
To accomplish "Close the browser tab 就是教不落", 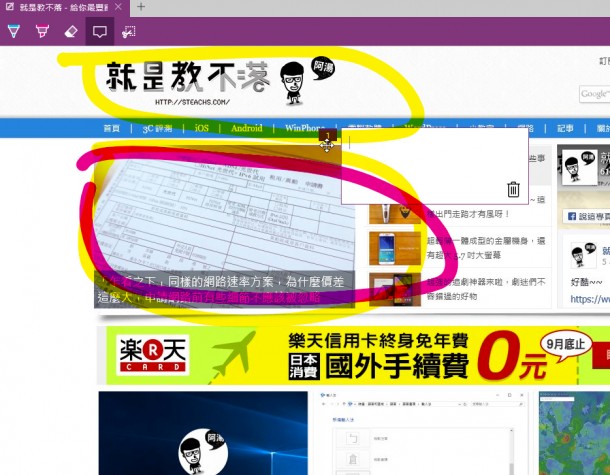I will [x=118, y=7].
